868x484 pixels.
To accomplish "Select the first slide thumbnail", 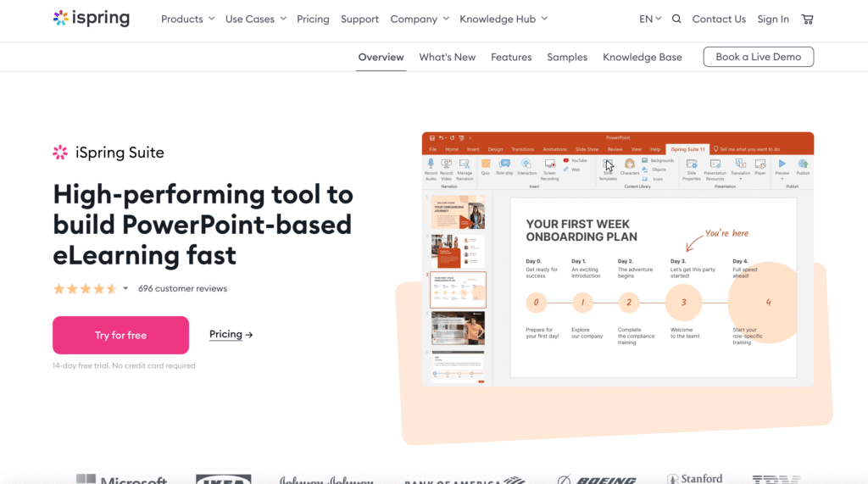I will click(458, 212).
